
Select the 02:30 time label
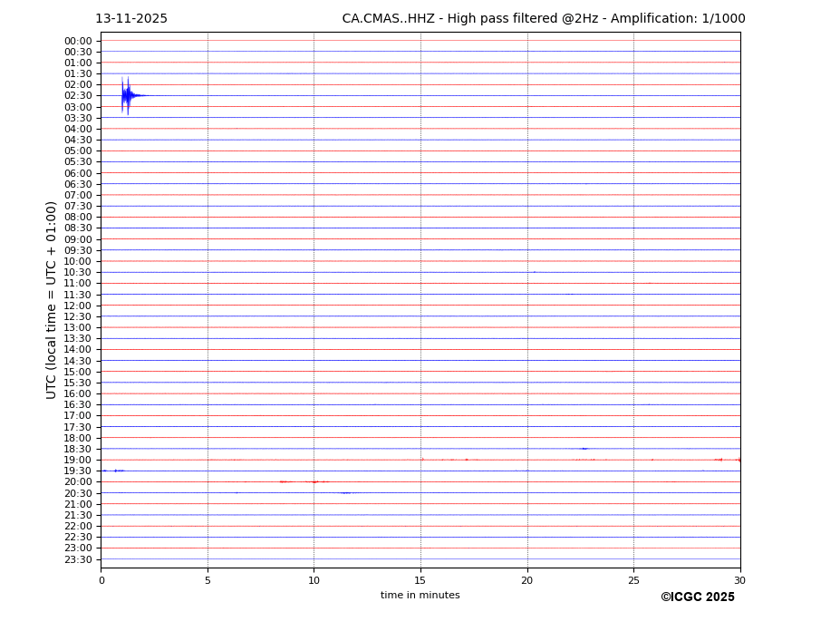(78, 96)
